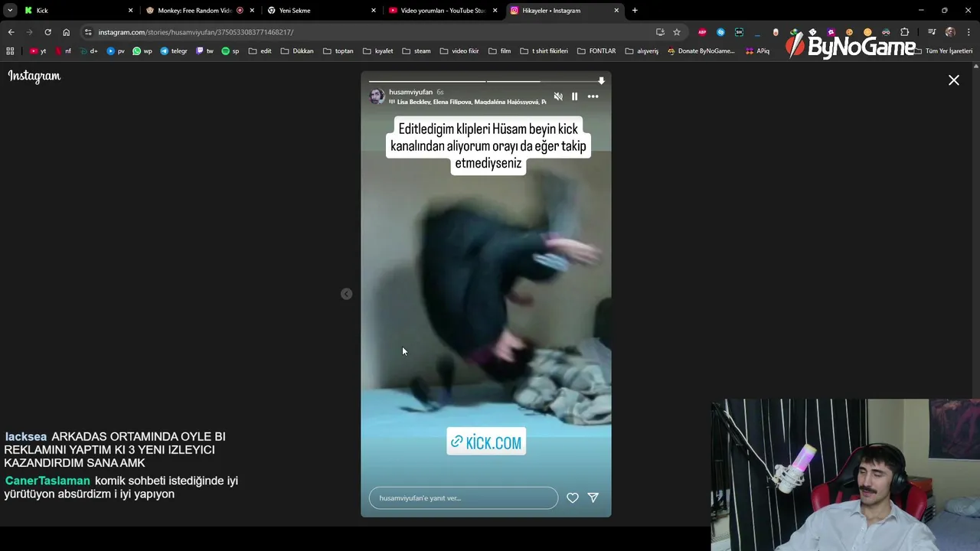Expand the film bookmark folder
980x551 pixels.
tap(500, 51)
